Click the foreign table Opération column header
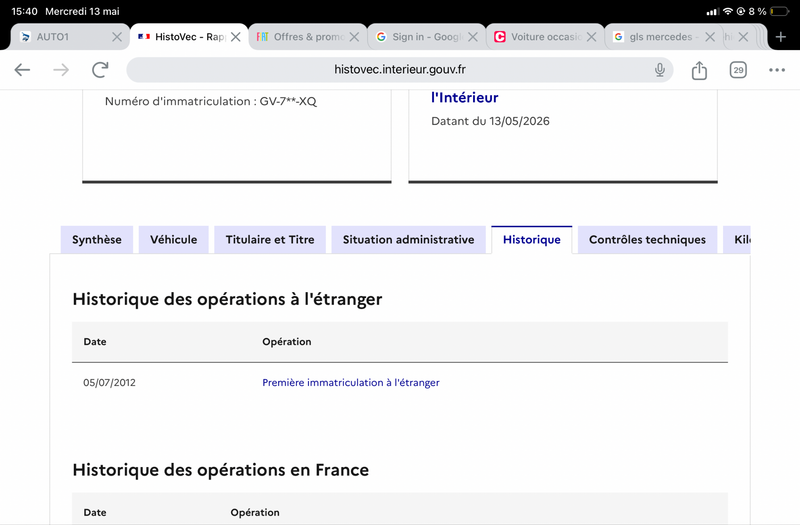This screenshot has width=800, height=525. (287, 342)
